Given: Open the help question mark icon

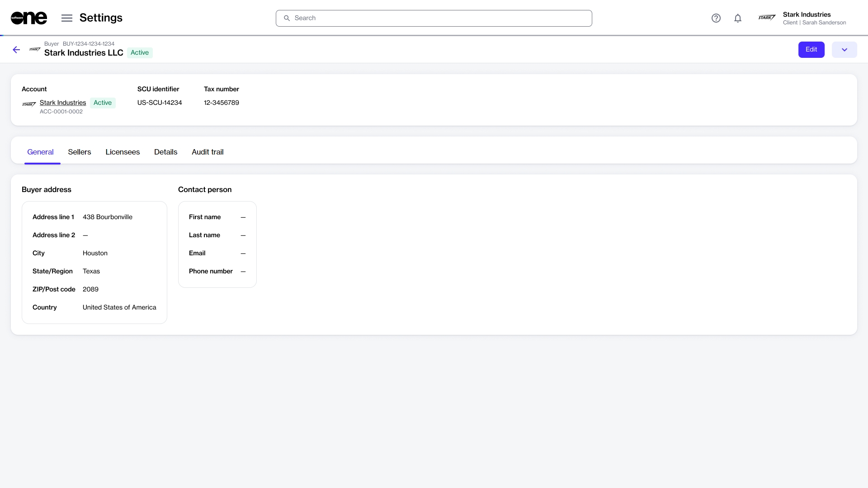Looking at the screenshot, I should 716,18.
